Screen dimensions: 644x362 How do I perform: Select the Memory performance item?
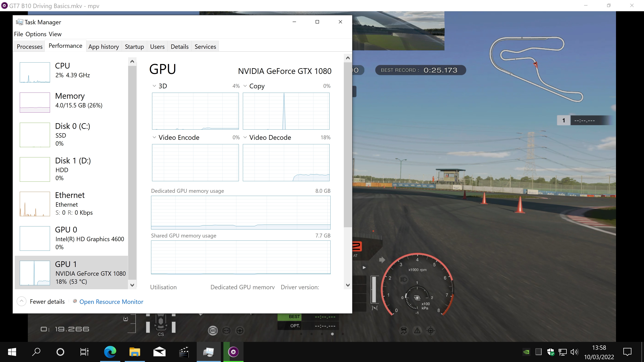(x=71, y=102)
